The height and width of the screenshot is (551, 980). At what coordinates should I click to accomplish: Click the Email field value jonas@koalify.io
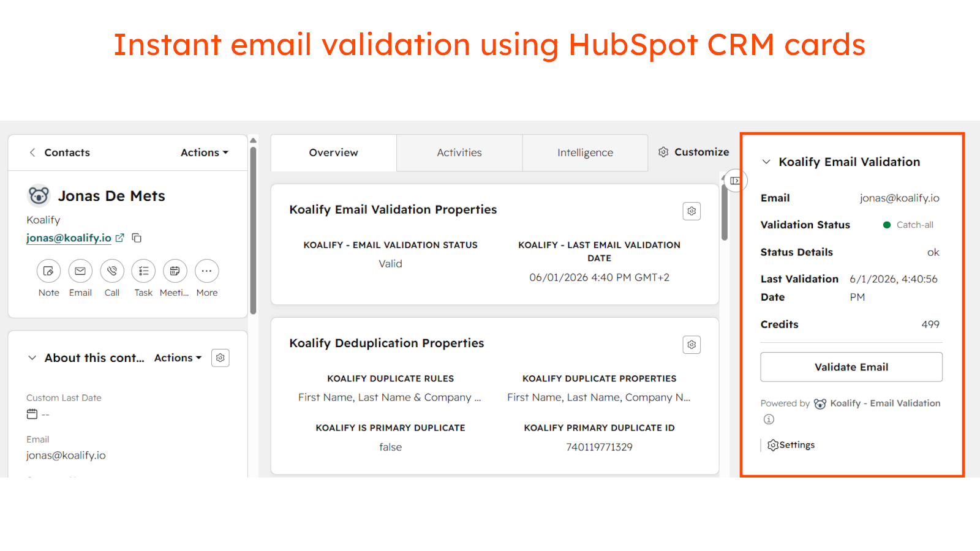click(x=66, y=455)
